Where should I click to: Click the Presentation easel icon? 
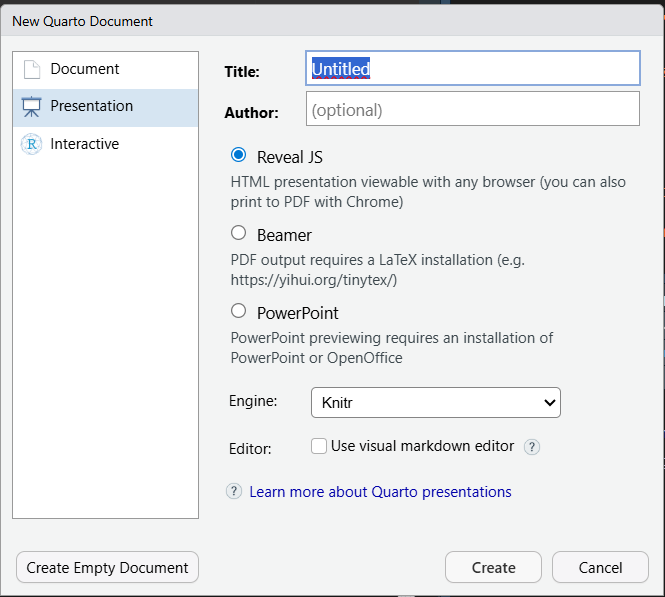point(32,107)
